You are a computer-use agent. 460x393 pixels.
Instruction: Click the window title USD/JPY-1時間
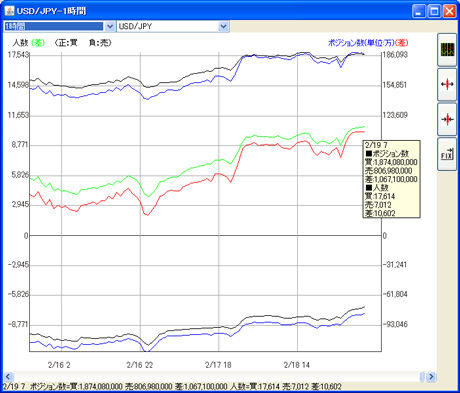(51, 11)
